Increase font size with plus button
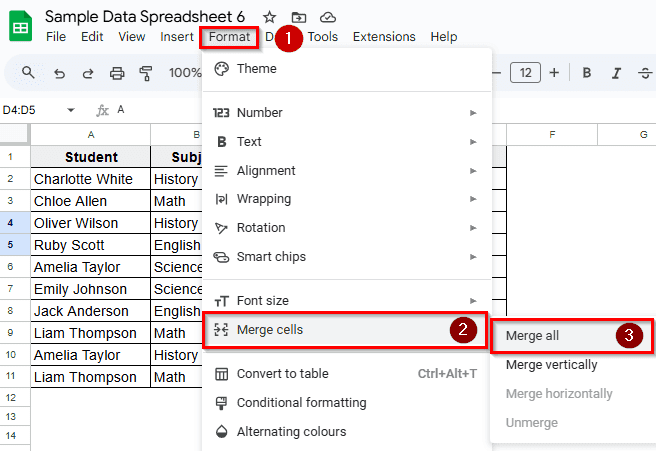656x451 pixels. pyautogui.click(x=554, y=73)
